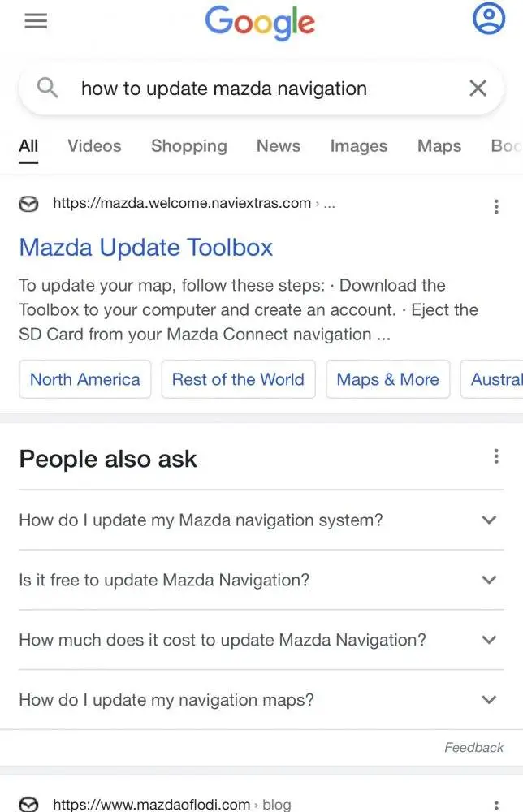Select the Images tab
Viewport: 523px width, 812px height.
[359, 146]
